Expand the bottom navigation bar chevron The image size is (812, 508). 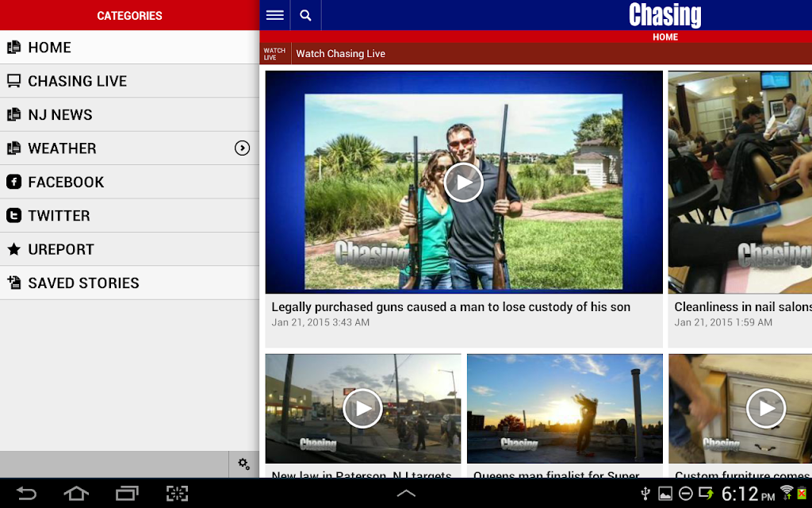click(x=406, y=493)
